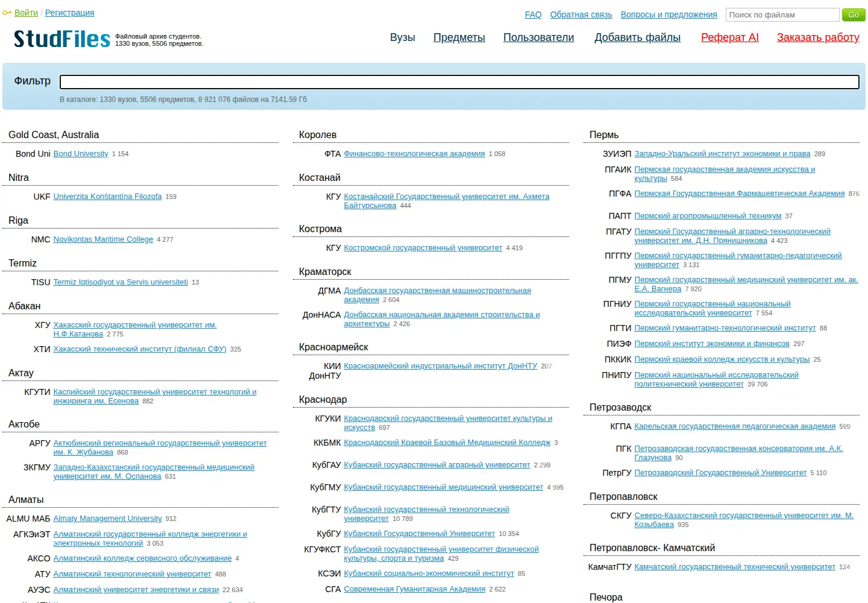
Task: Click into the Фильтр input field
Action: point(459,82)
